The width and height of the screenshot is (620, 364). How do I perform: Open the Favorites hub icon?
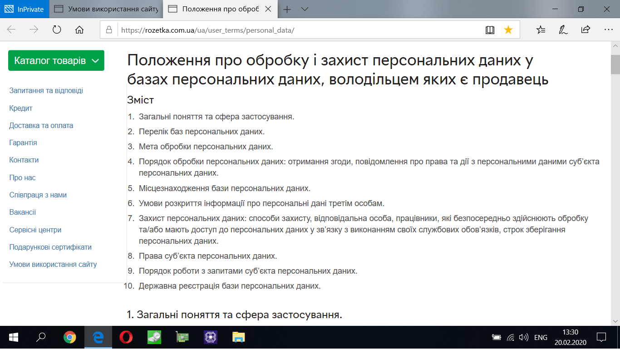point(541,30)
